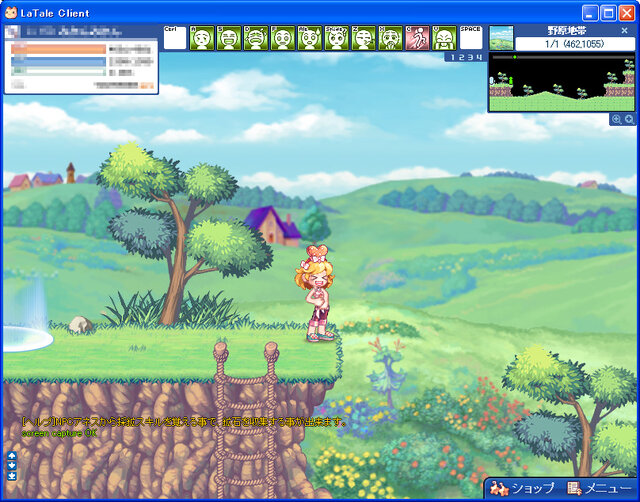Minimize the LaTale Client window
The image size is (640, 502).
click(590, 13)
